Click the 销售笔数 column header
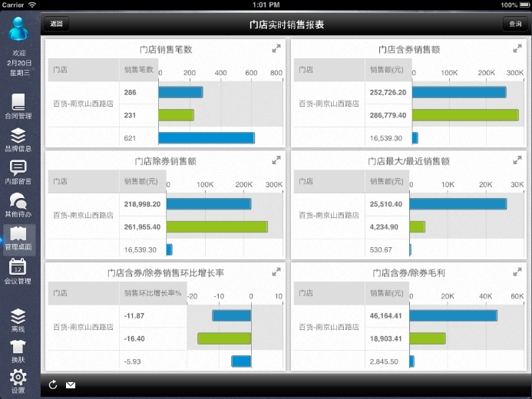This screenshot has height=399, width=532. [x=139, y=70]
